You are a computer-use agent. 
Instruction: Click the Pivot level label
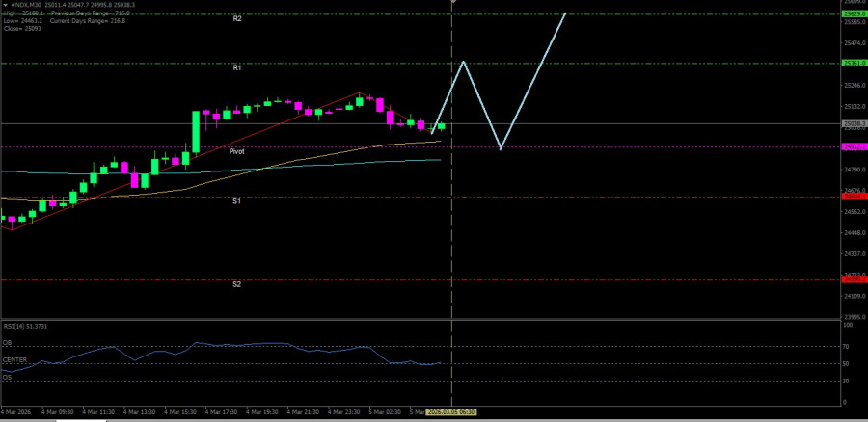tap(236, 151)
